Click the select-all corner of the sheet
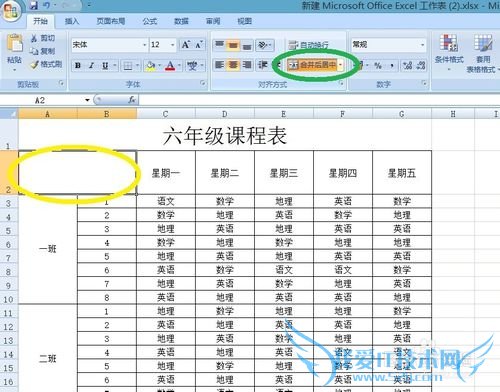500x392 pixels. 9,114
